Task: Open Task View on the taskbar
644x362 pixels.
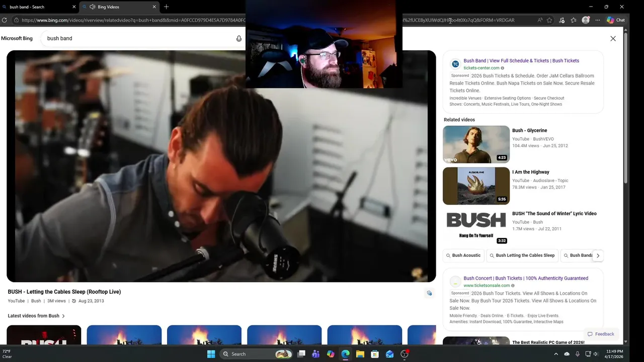Action: pyautogui.click(x=301, y=354)
